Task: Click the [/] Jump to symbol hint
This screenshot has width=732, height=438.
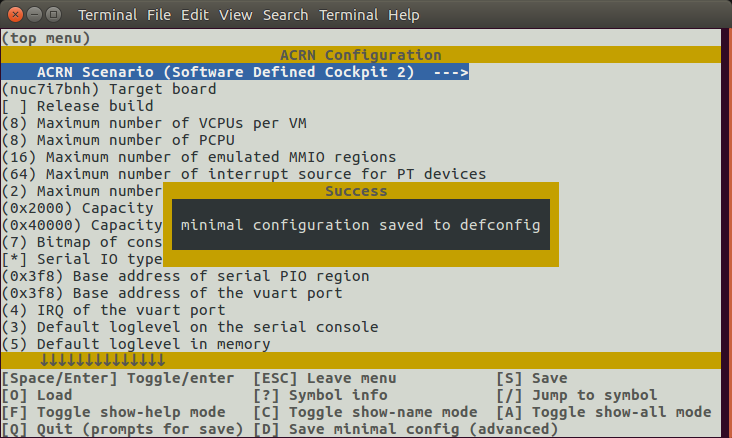Action: 577,395
